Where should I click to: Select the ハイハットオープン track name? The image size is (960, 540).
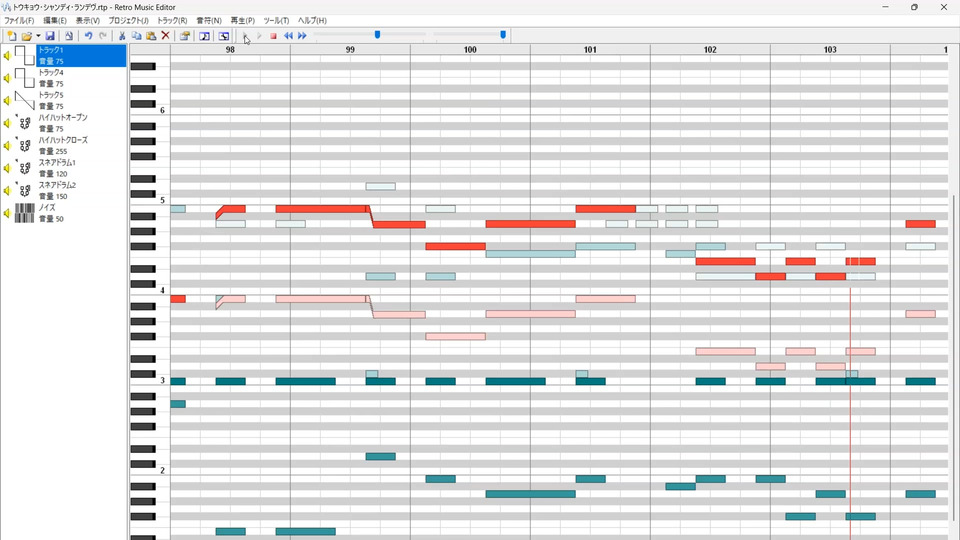coord(63,118)
